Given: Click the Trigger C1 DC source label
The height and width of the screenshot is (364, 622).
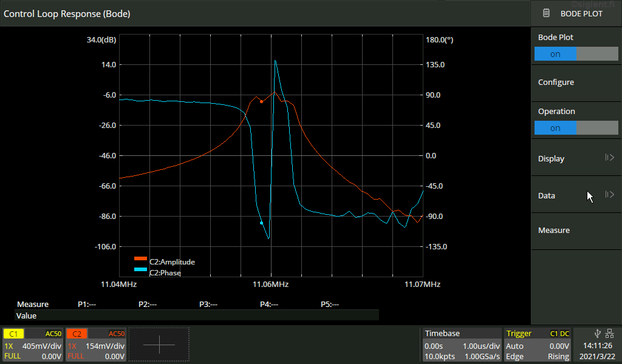Looking at the screenshot, I should pyautogui.click(x=559, y=334).
